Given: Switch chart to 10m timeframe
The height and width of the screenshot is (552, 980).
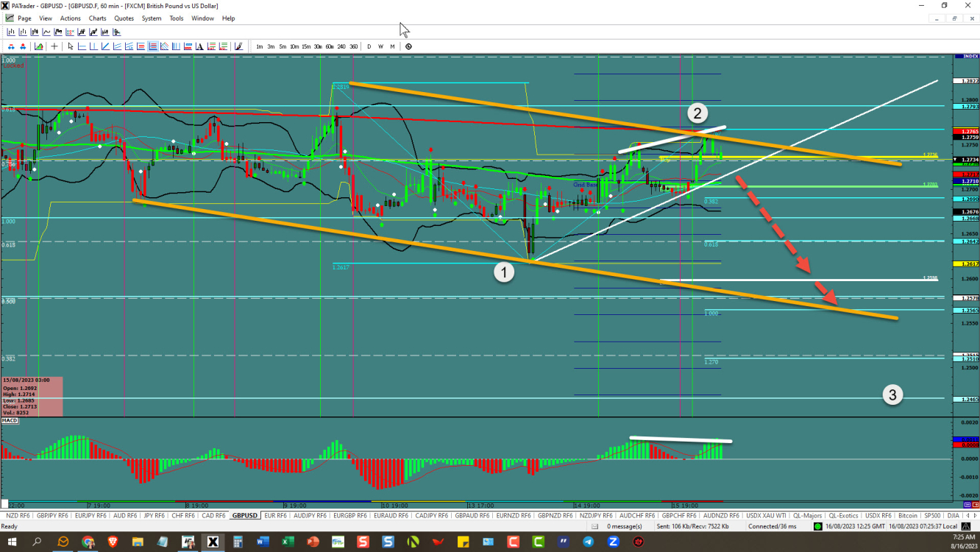Looking at the screenshot, I should click(x=294, y=46).
